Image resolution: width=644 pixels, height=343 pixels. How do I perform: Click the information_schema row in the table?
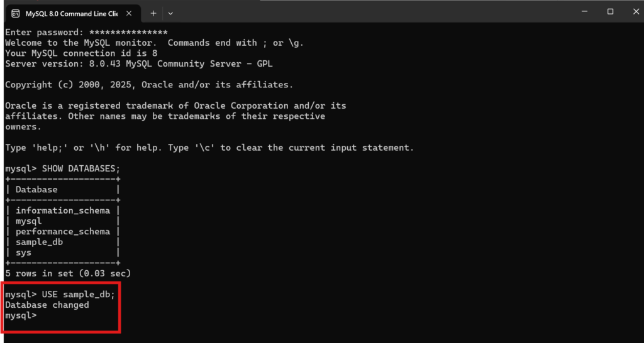pyautogui.click(x=63, y=210)
